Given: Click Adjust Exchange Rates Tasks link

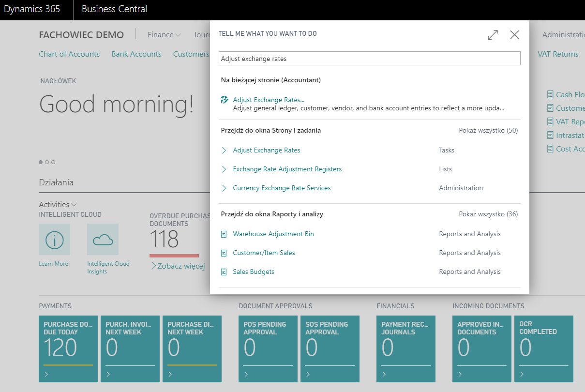Looking at the screenshot, I should click(267, 151).
